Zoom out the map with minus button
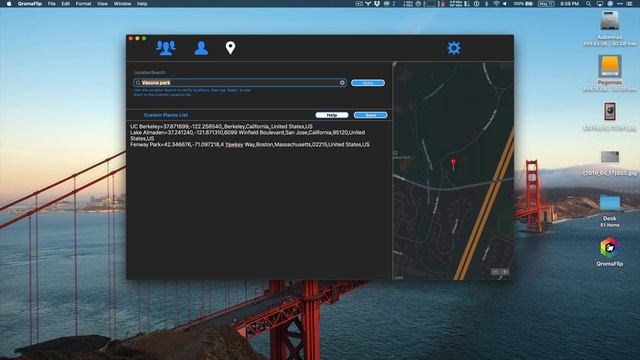 click(x=496, y=272)
